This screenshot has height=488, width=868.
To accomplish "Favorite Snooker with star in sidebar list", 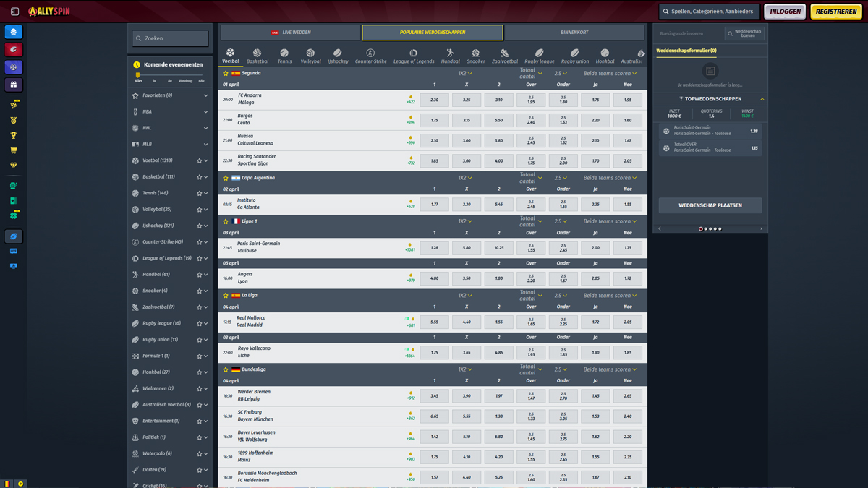I will click(199, 291).
